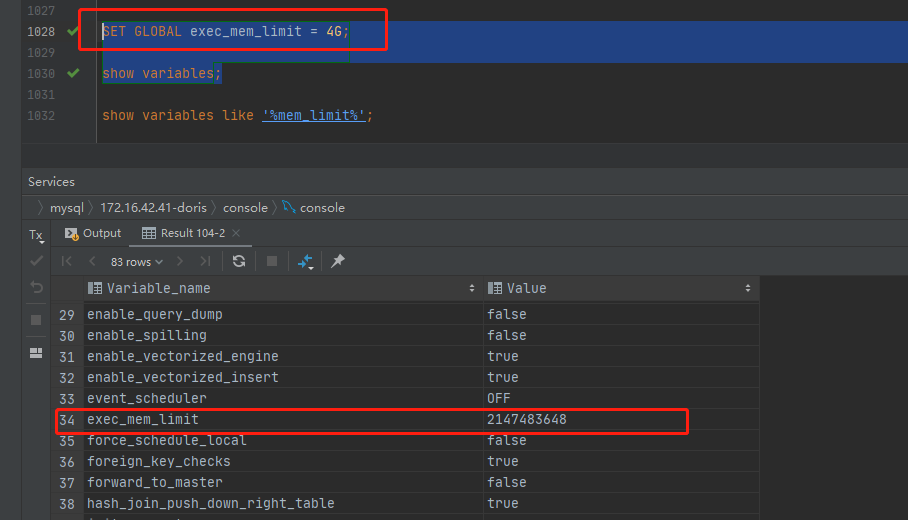This screenshot has height=520, width=908.
Task: Open the Tx transaction mode dropdown
Action: pos(36,235)
